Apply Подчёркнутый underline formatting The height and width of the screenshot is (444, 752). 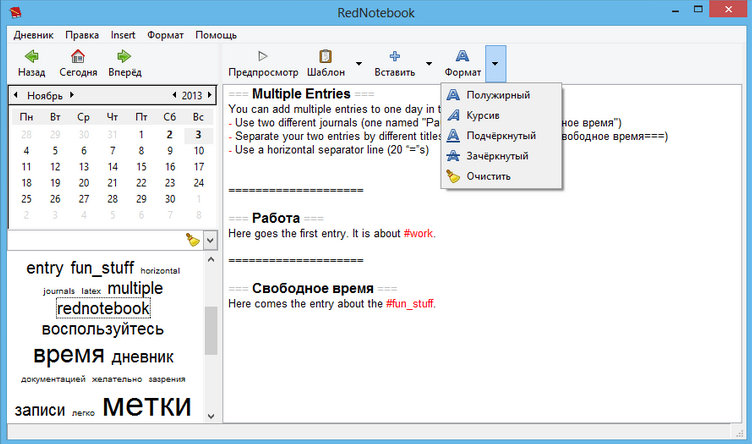tap(501, 136)
